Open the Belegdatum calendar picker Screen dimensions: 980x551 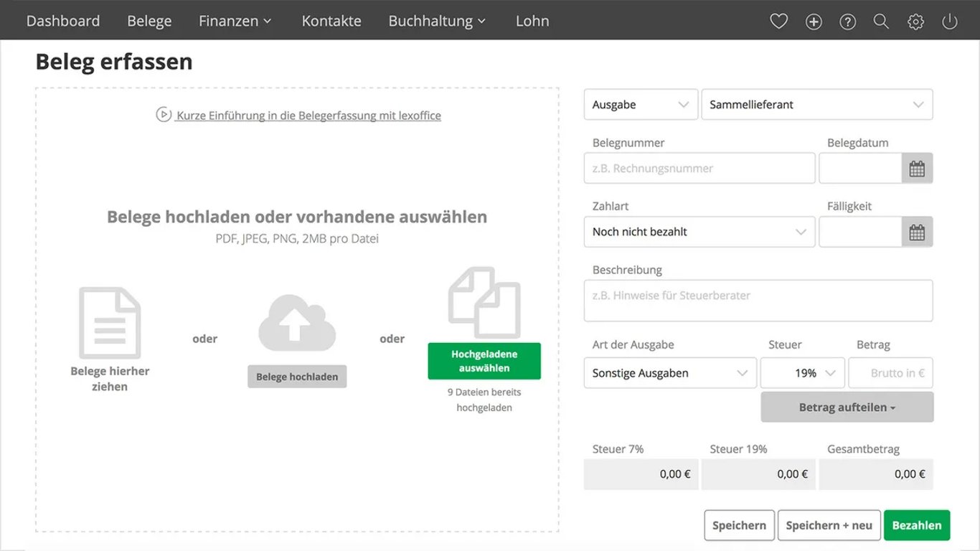(917, 169)
